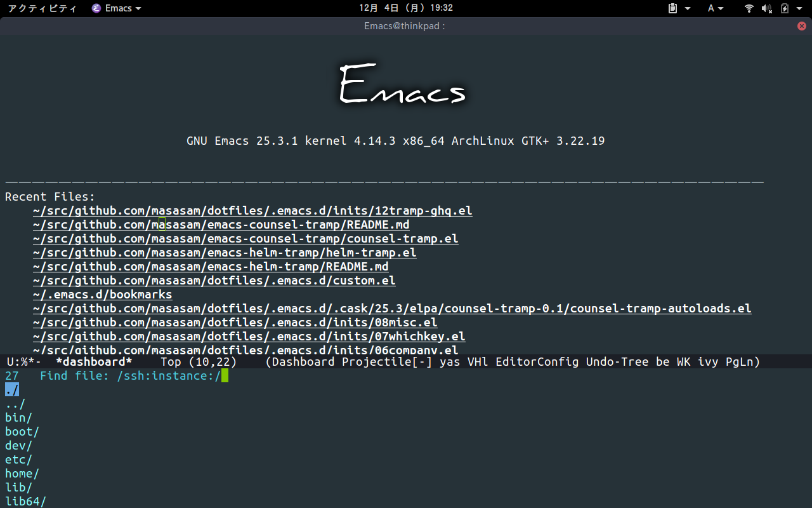Open the clock and calendar panel

point(406,8)
